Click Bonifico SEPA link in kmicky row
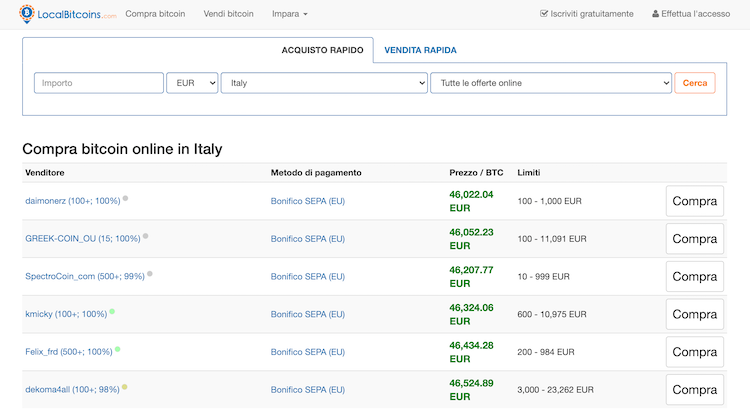 point(308,315)
